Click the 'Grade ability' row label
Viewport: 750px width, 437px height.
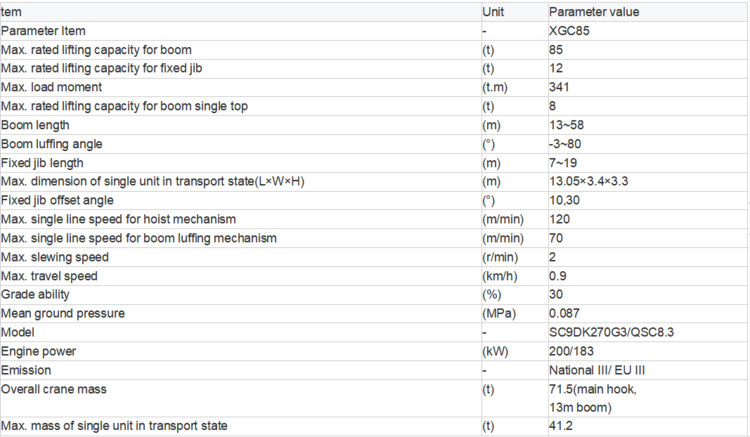[x=35, y=295]
